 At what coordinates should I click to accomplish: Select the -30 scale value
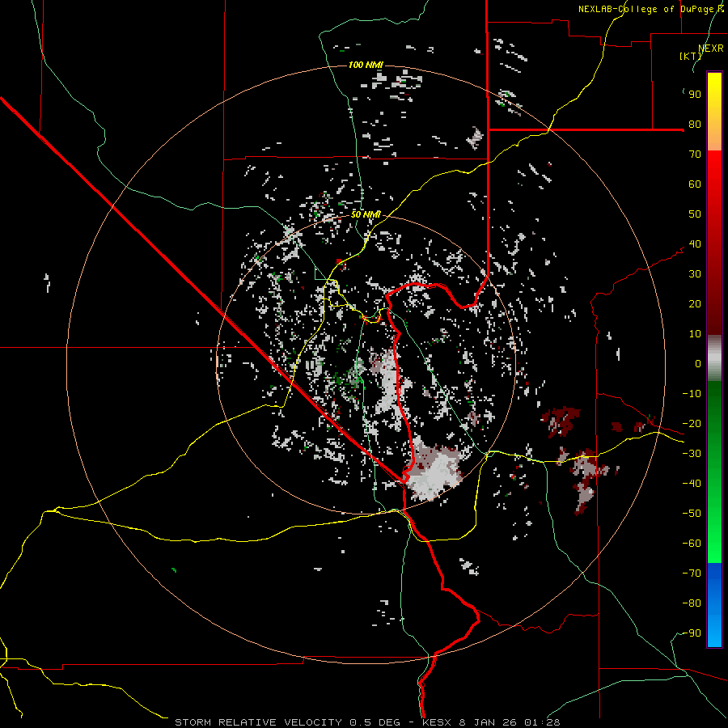click(x=692, y=454)
